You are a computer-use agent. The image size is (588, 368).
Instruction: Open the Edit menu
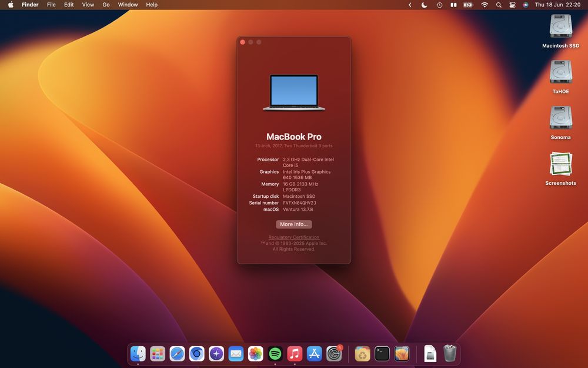69,5
